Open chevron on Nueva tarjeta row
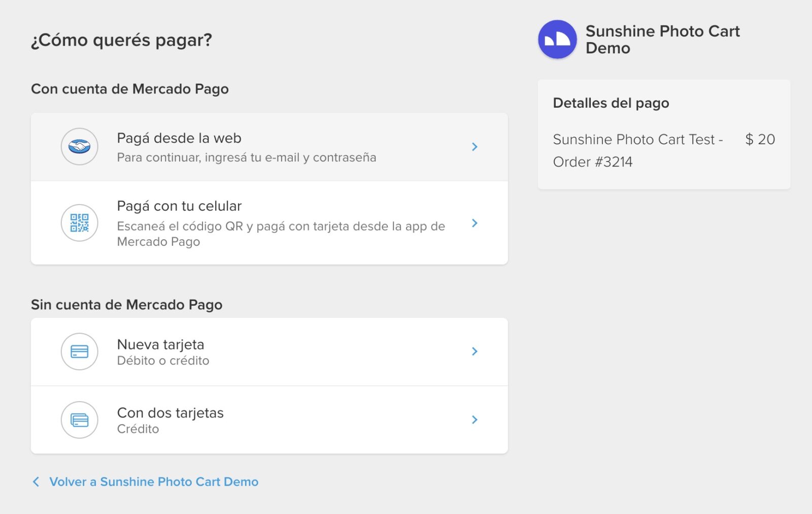Image resolution: width=812 pixels, height=514 pixels. coord(475,351)
